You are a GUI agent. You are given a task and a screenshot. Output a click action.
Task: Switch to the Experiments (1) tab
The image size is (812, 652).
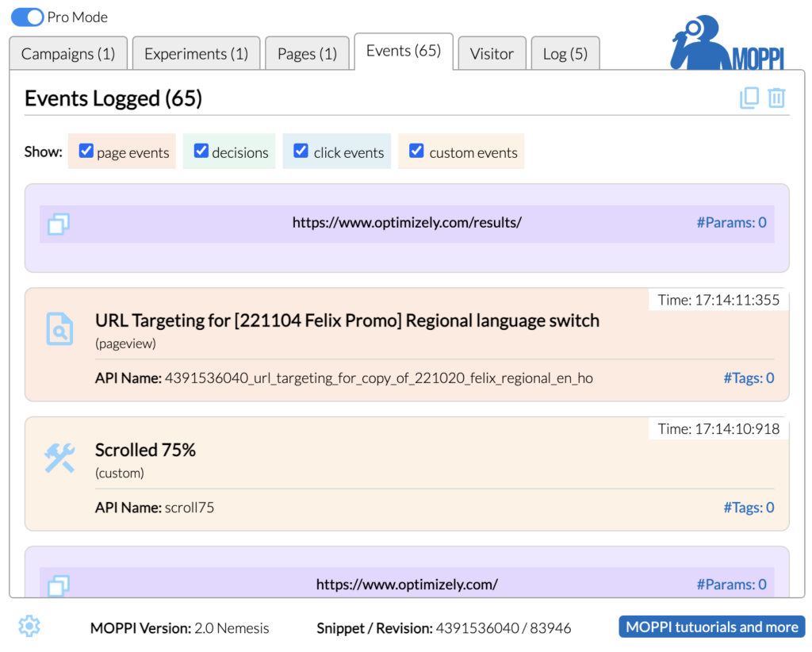197,53
